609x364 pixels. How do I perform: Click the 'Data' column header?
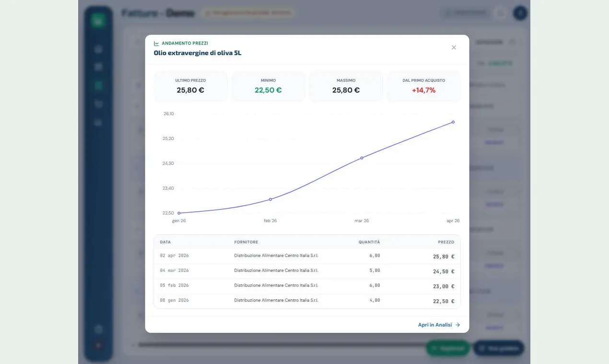(x=165, y=242)
